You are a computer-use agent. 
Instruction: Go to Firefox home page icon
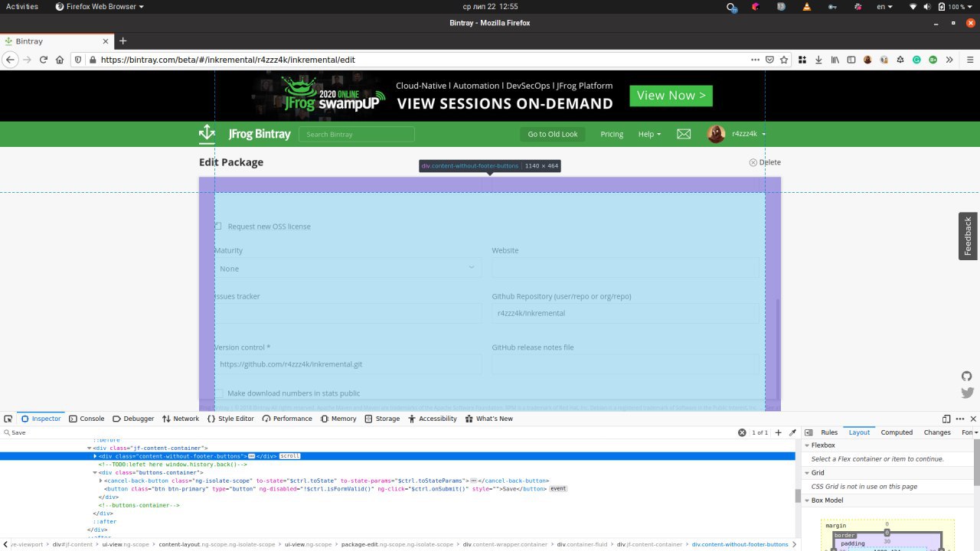pos(59,60)
